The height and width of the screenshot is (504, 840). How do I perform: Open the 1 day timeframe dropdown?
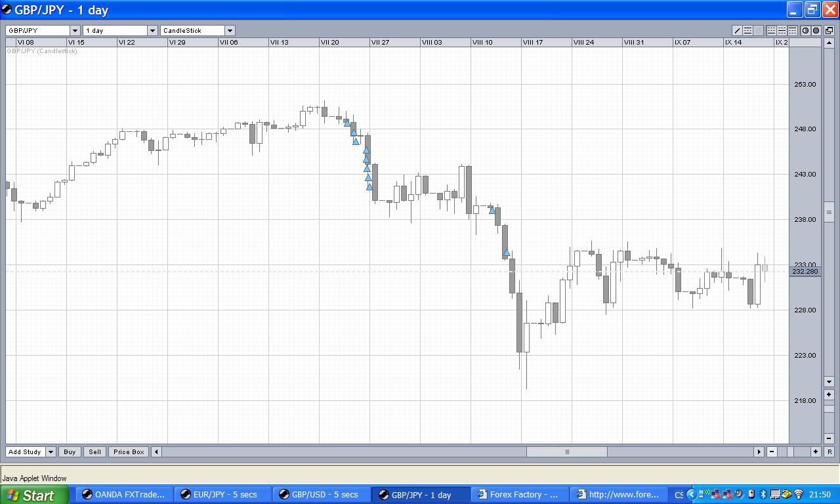click(x=152, y=30)
